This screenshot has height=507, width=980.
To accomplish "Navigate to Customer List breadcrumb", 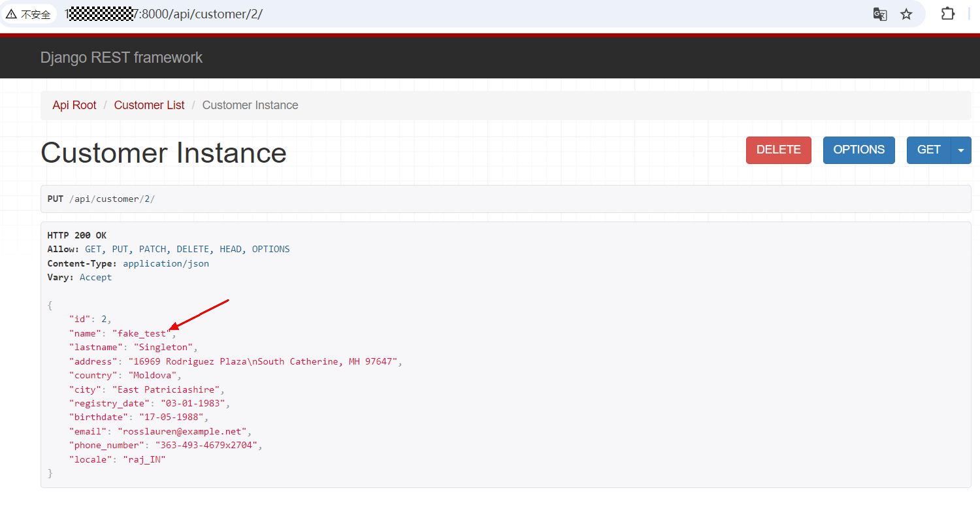I will [x=149, y=105].
